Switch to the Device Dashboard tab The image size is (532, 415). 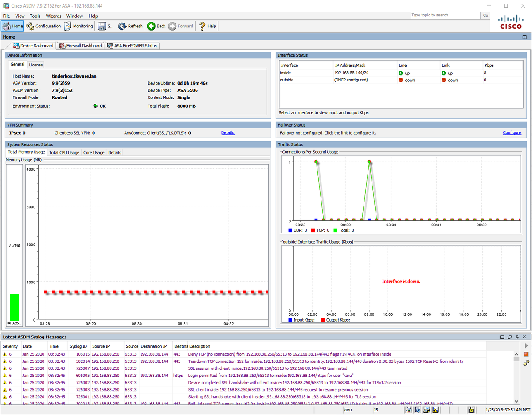coord(33,46)
